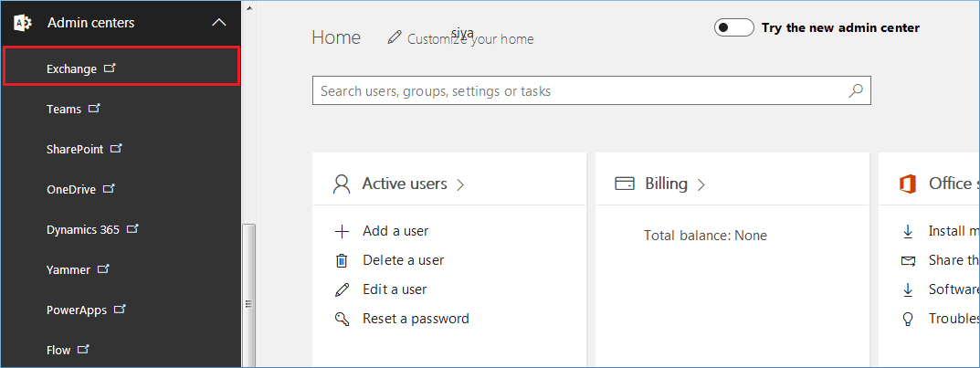Click the Install download arrow icon
This screenshot has height=368, width=980.
click(908, 232)
